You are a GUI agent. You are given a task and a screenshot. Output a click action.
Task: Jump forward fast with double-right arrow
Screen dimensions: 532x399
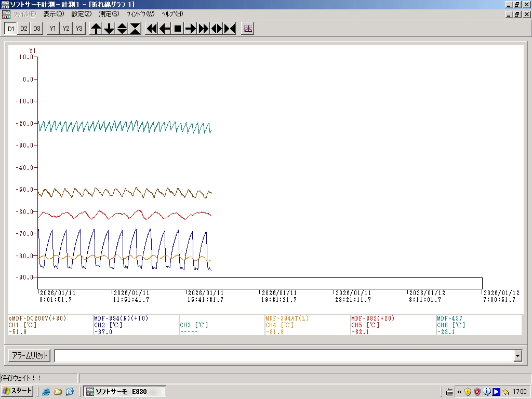(204, 29)
